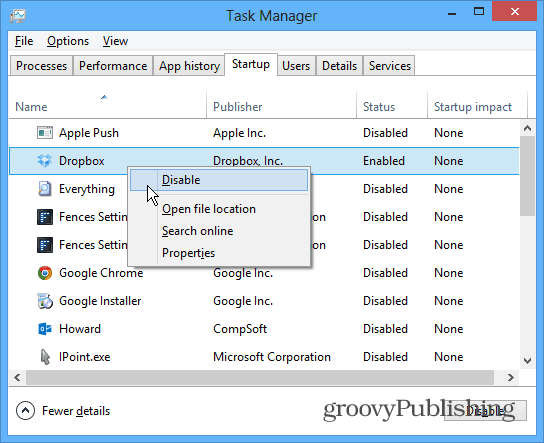Switch to the Users tab

tap(296, 66)
